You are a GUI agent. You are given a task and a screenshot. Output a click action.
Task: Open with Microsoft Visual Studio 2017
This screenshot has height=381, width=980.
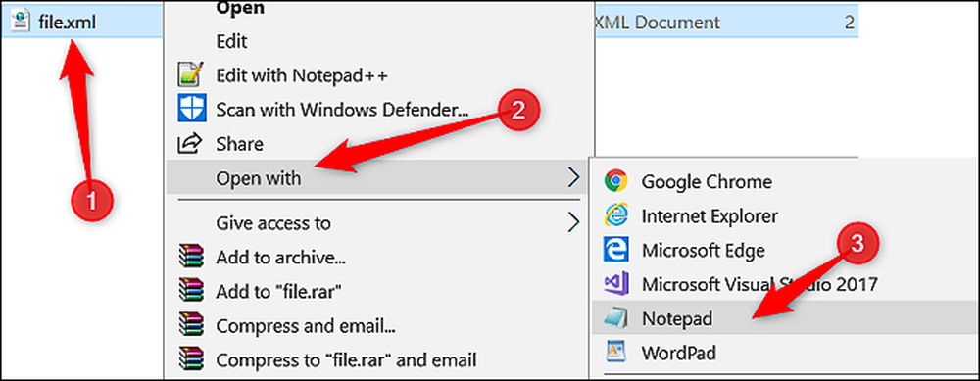click(760, 285)
